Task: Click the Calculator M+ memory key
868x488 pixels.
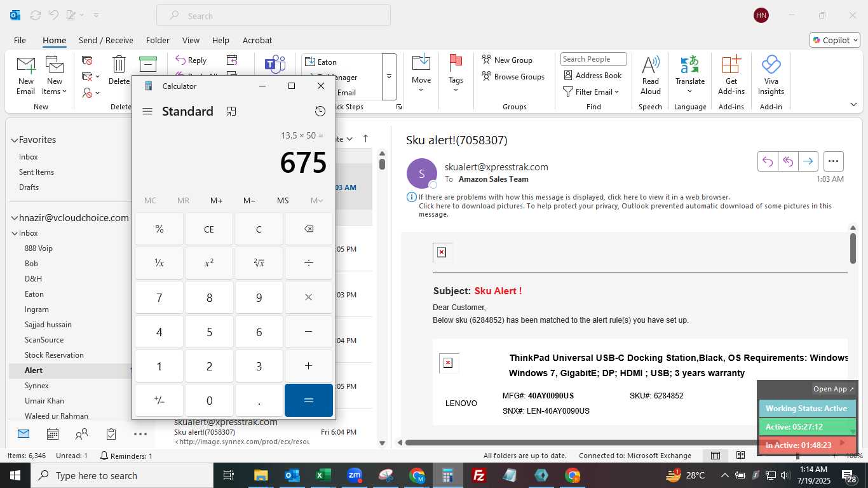Action: click(216, 200)
